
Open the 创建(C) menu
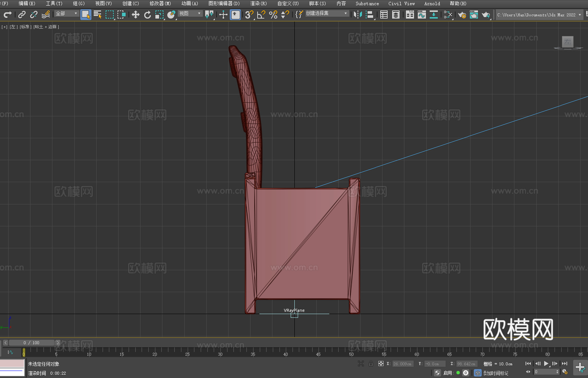(131, 3)
